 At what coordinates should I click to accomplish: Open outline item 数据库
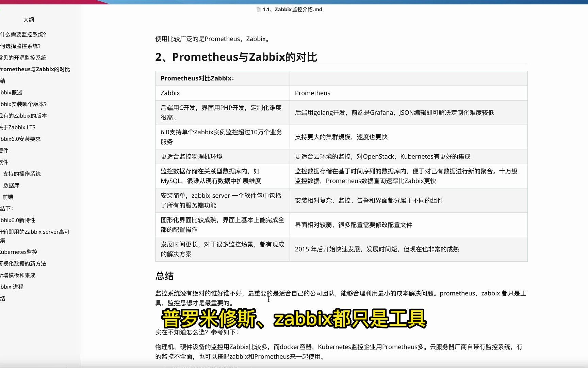(11, 185)
